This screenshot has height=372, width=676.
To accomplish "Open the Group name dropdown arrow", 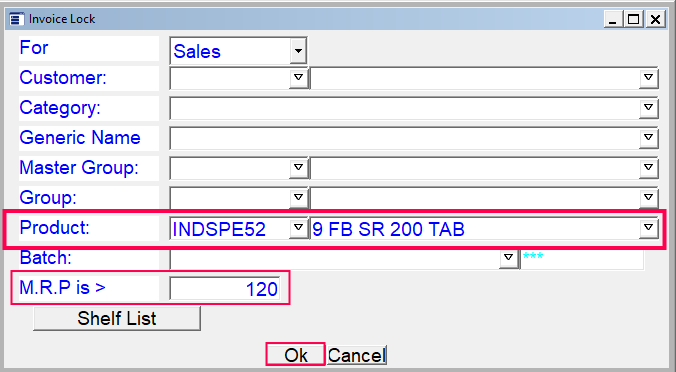I will coord(648,197).
